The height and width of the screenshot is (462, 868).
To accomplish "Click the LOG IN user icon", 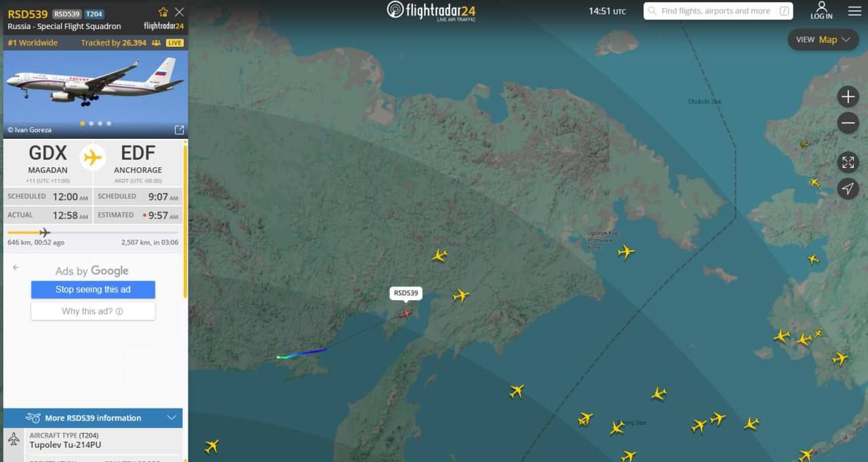I will pos(821,10).
